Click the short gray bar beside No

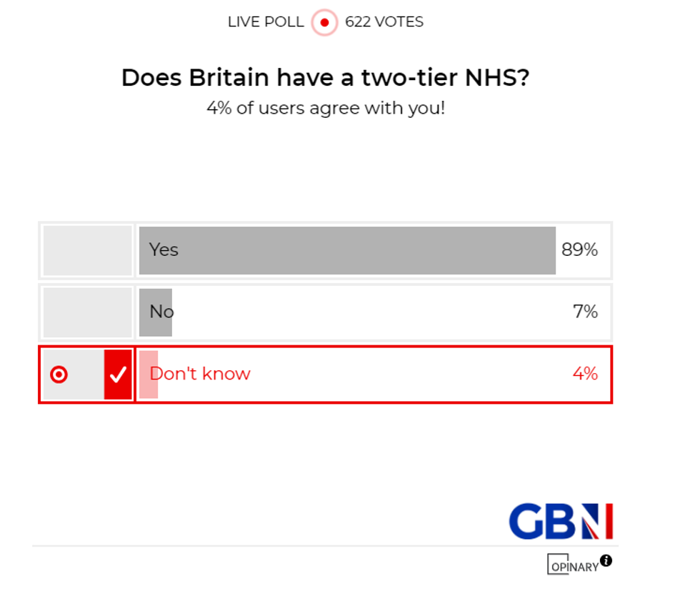[156, 312]
